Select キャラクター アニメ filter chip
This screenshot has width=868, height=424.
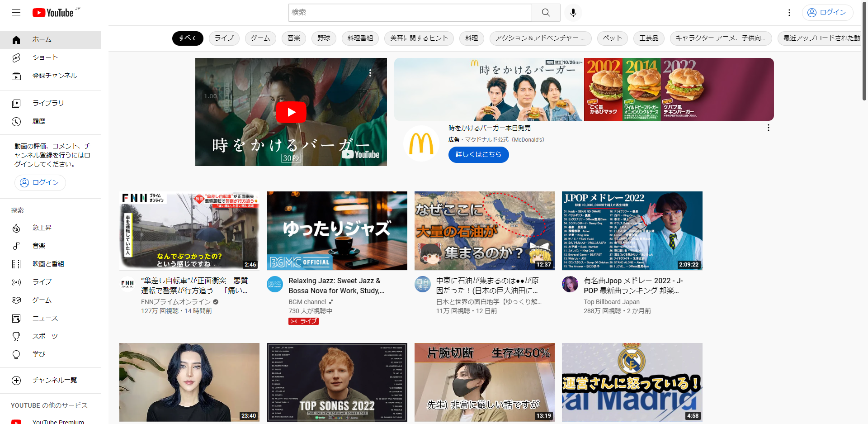[721, 38]
